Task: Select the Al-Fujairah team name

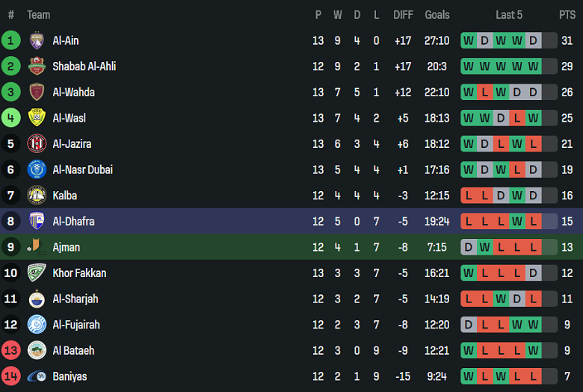Action: [x=75, y=325]
